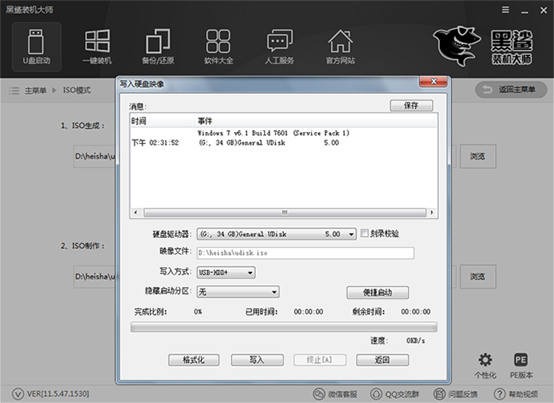The height and width of the screenshot is (403, 554).
Task: Click 主菜单 breadcrumb item
Action: (35, 90)
